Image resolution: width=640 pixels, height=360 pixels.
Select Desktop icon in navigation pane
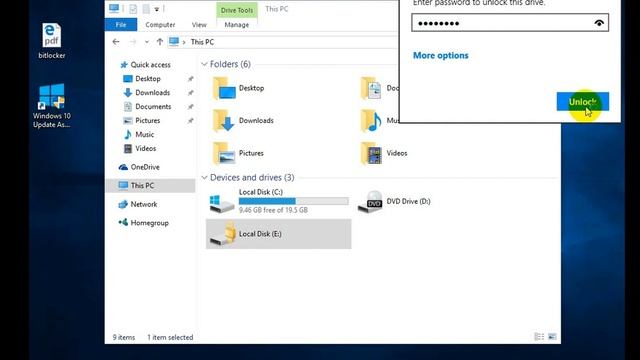[x=128, y=79]
